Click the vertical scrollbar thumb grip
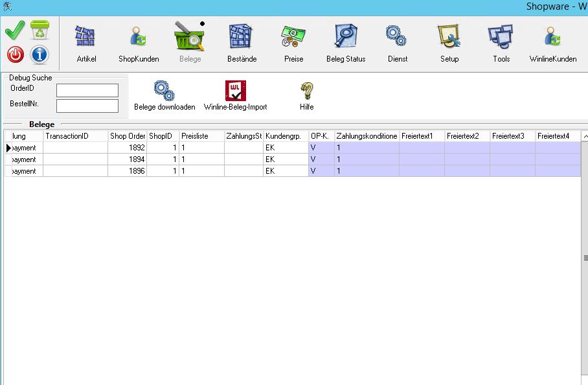This screenshot has height=385, width=588. click(x=585, y=258)
